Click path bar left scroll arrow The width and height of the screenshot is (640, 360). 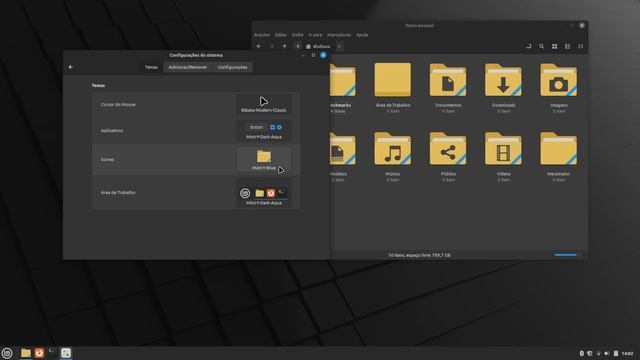298,47
